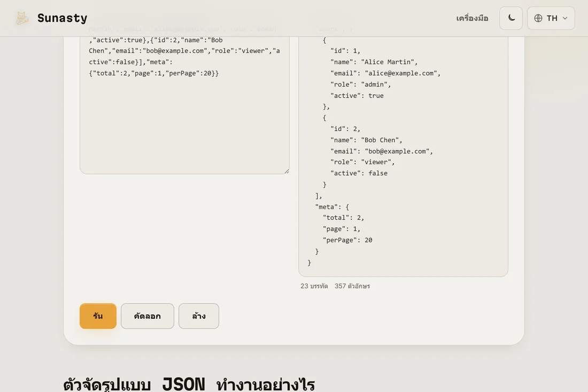Screen dimensions: 588x392
Task: Click the "total": 2 output line
Action: 343,218
